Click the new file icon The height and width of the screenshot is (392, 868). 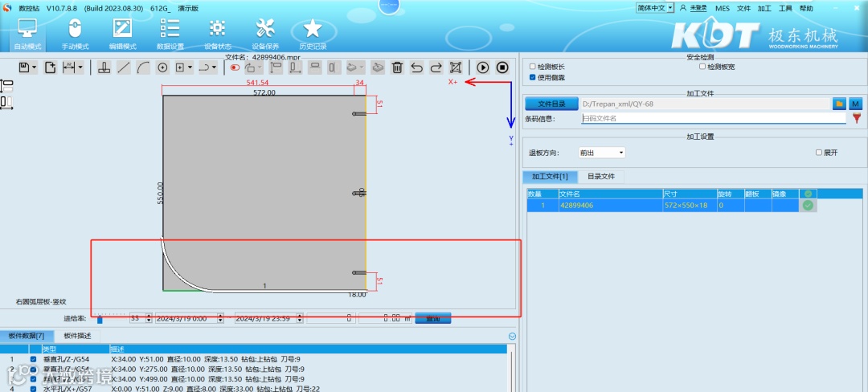tap(51, 67)
